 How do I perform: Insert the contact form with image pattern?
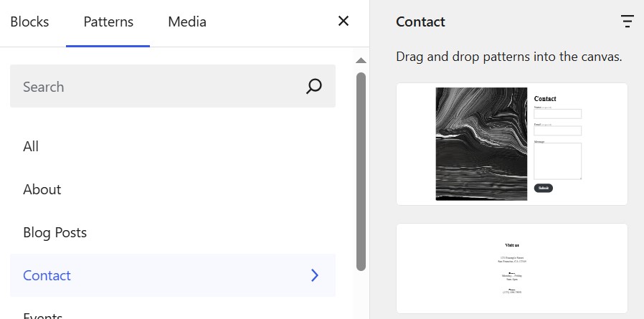pos(512,144)
